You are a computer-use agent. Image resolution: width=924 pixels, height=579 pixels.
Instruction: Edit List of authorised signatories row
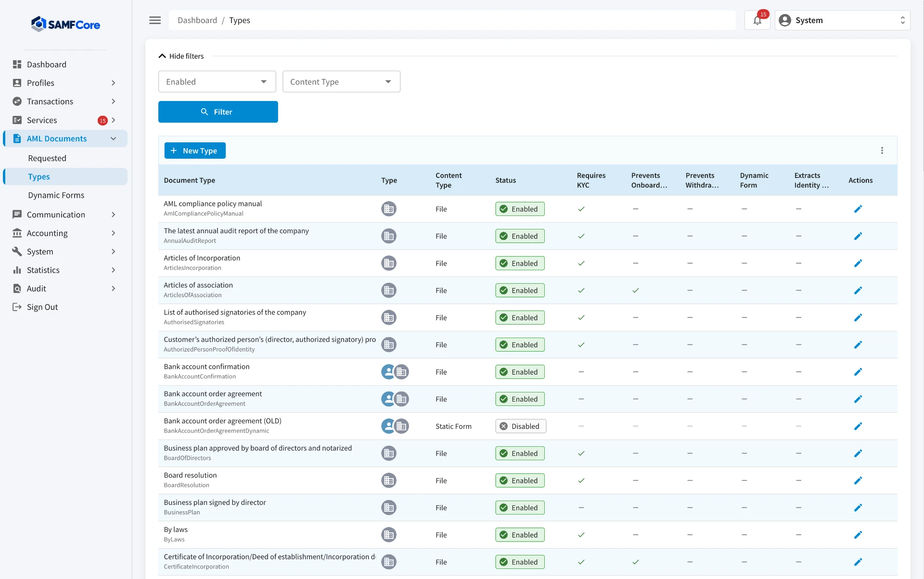click(x=858, y=318)
